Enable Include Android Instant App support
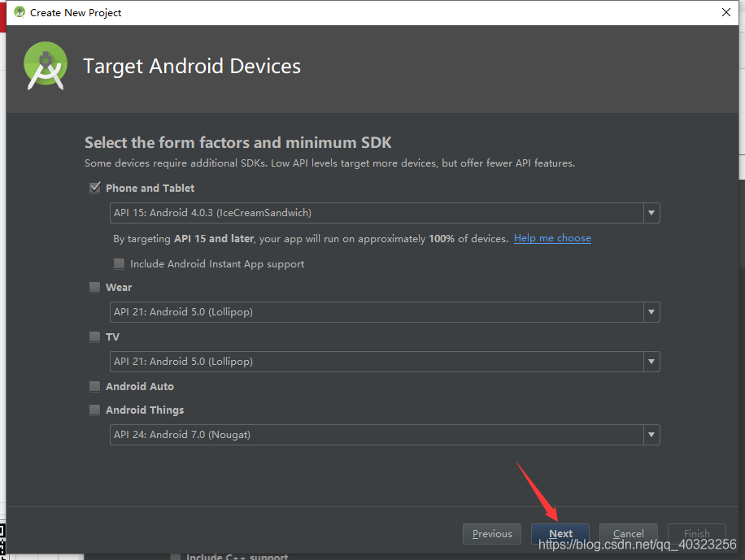 pyautogui.click(x=120, y=263)
